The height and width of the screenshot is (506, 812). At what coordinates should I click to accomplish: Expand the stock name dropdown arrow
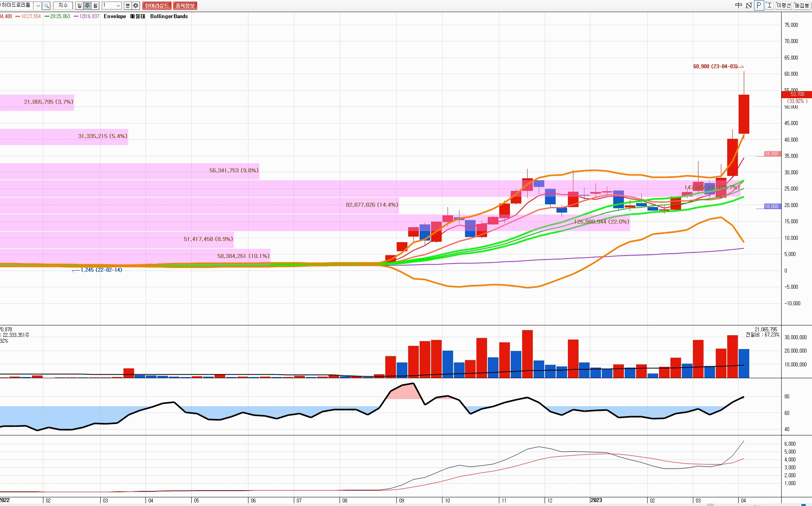coord(38,6)
